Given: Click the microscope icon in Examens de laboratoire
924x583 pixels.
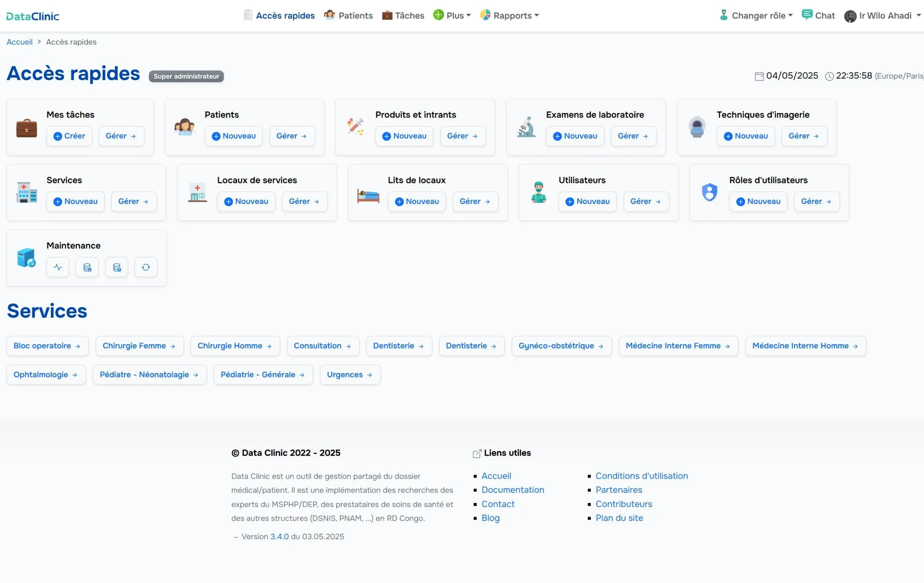Looking at the screenshot, I should pos(526,127).
